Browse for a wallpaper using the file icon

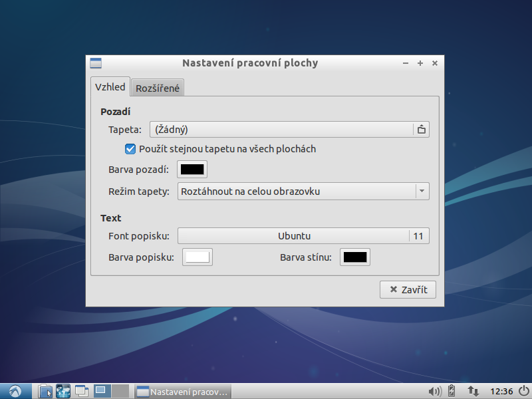tap(421, 129)
